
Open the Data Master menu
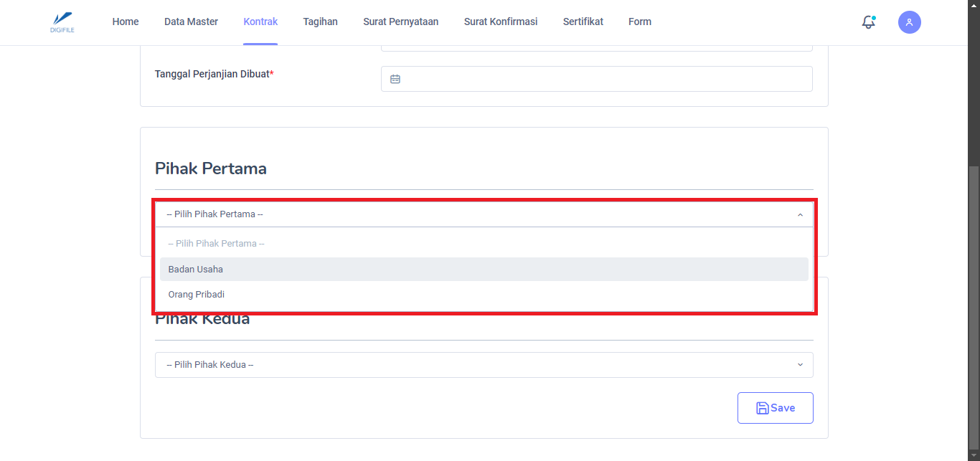191,22
